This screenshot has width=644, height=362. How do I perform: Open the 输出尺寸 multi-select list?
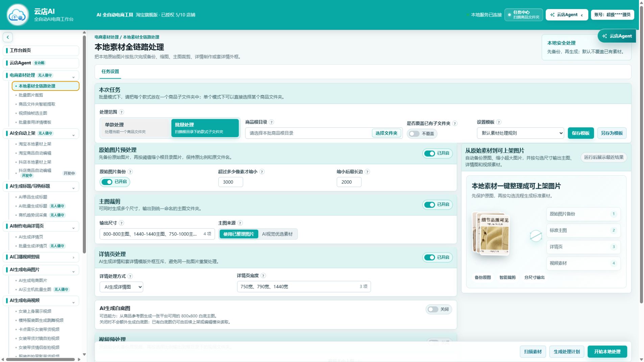click(157, 234)
